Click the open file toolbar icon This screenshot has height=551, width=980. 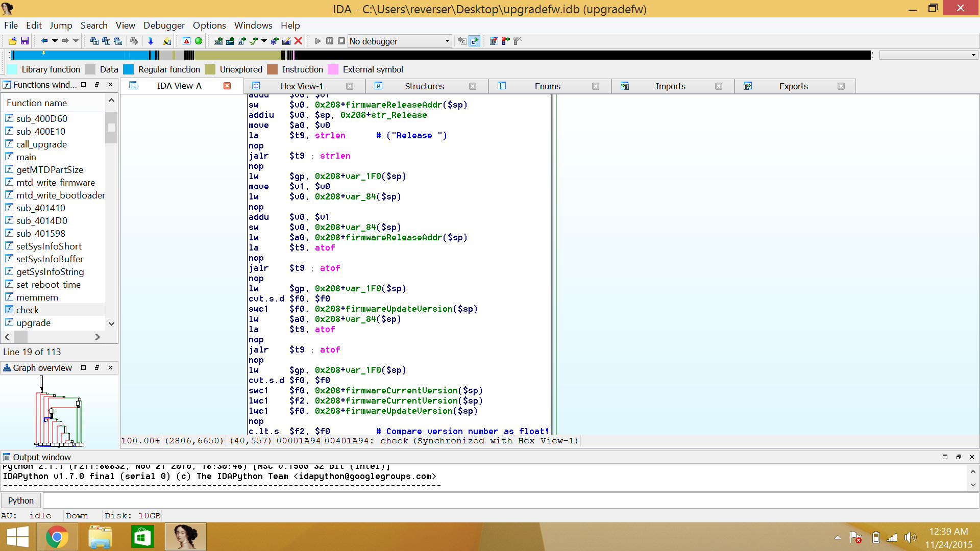click(x=12, y=41)
